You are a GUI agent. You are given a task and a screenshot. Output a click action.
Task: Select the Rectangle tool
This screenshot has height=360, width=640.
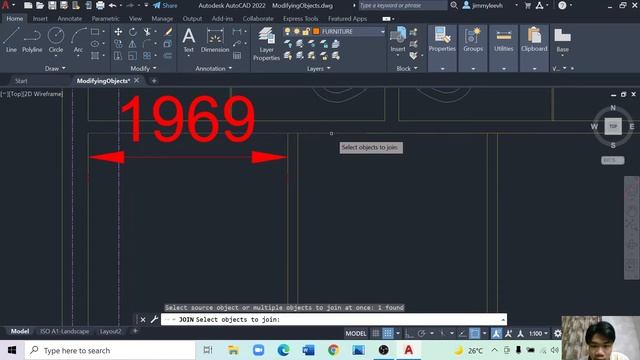point(95,31)
